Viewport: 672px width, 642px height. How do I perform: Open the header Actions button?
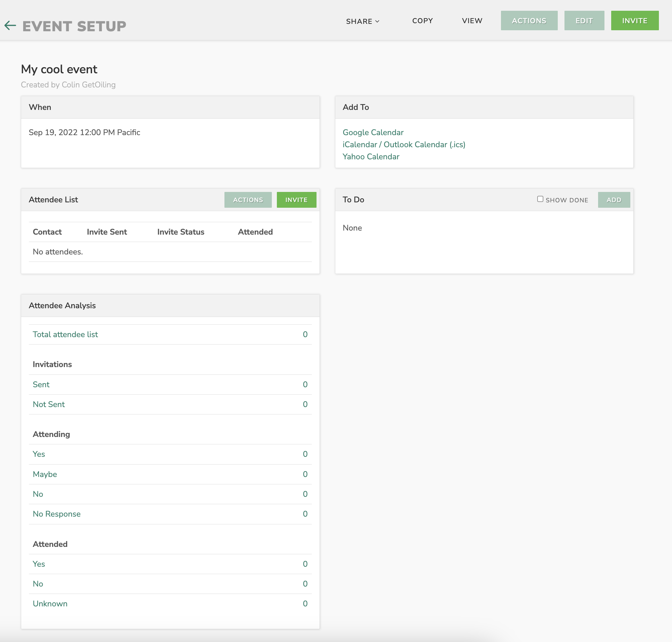click(529, 21)
